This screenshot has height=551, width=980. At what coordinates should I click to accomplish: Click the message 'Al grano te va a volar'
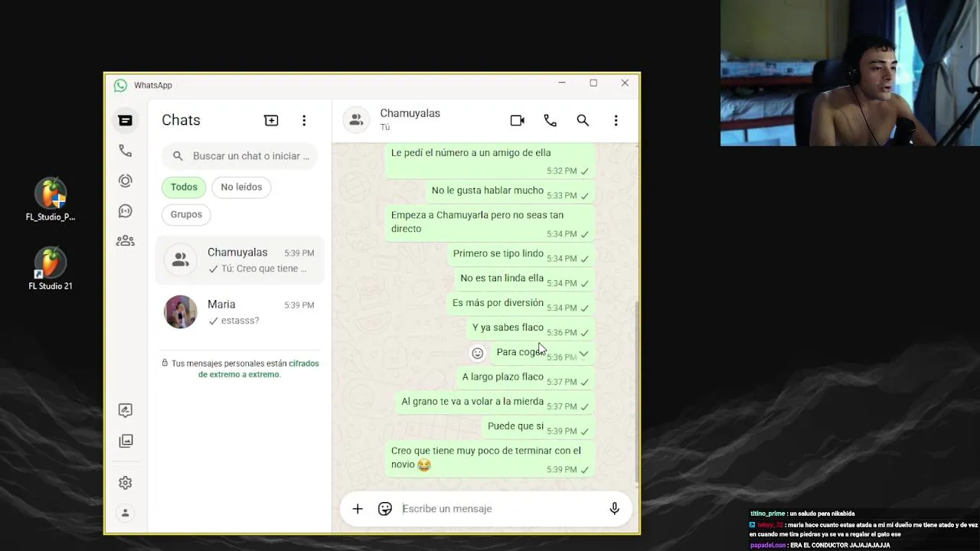(495, 402)
